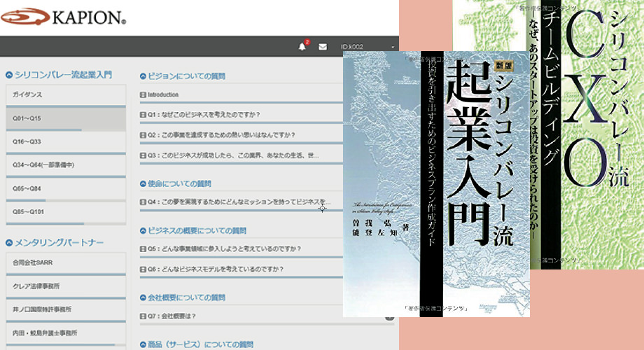Collapse the シリコンバレー流起業入門 section
Viewport: 644px width, 350px height.
[9, 75]
